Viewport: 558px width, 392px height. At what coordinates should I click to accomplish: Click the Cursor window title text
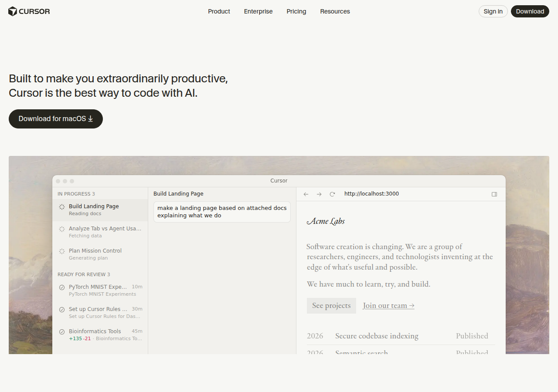click(279, 181)
